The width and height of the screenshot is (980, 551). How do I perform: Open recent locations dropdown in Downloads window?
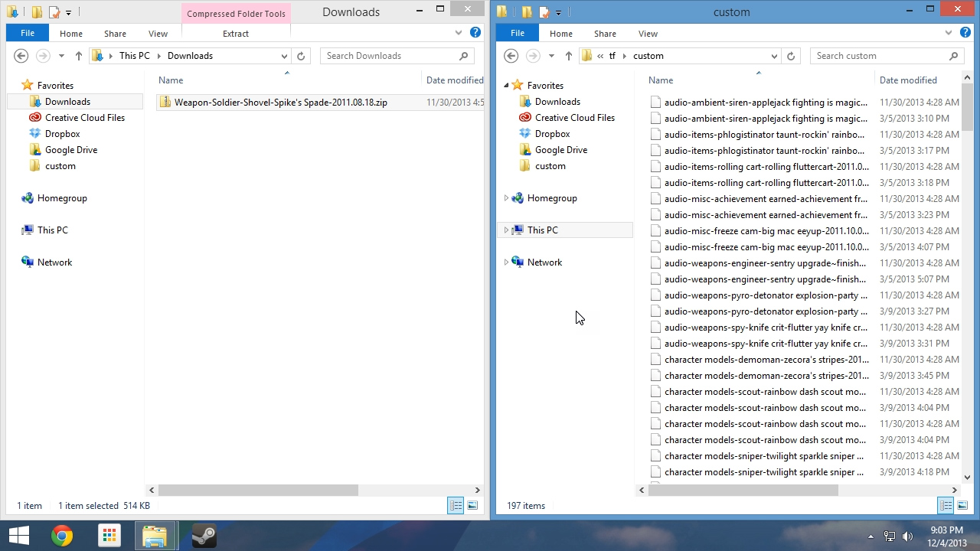coord(60,56)
